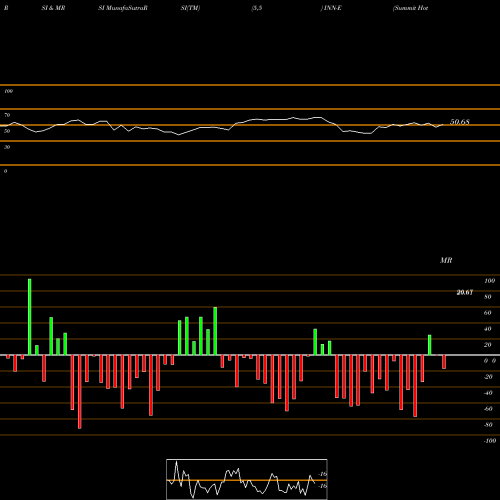
Task: Click the tallest green bar in MR chart
Action: coord(30,317)
